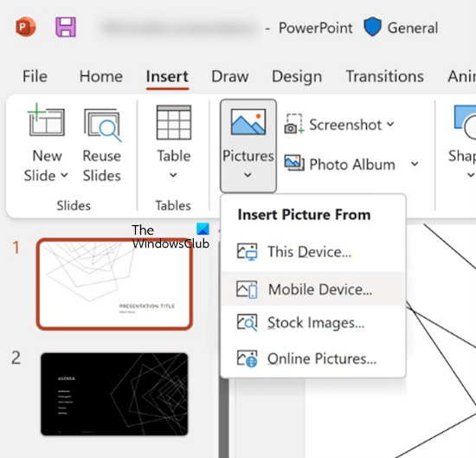This screenshot has width=476, height=458.
Task: Click the New Slide icon
Action: (x=46, y=120)
